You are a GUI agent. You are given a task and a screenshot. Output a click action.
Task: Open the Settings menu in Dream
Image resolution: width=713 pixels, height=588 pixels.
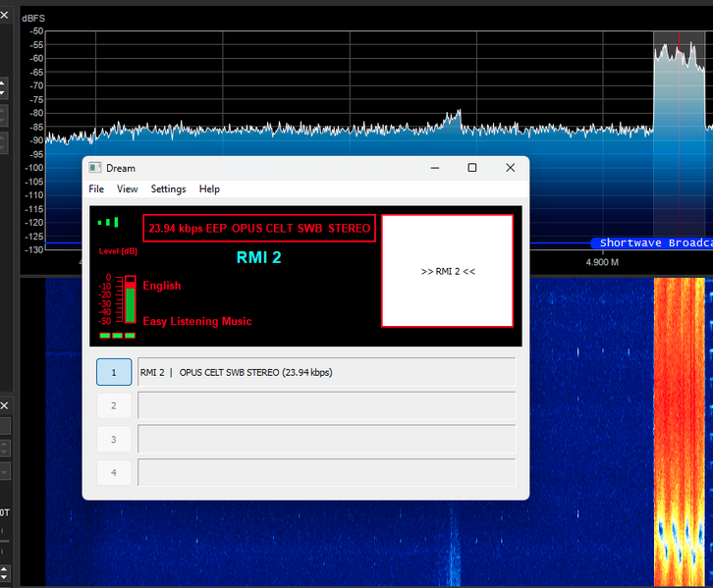point(168,189)
